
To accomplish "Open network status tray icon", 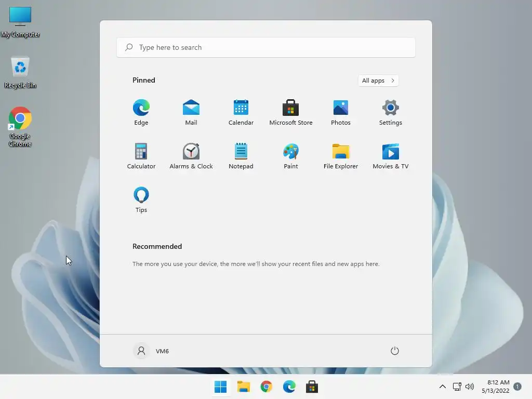I will click(457, 387).
